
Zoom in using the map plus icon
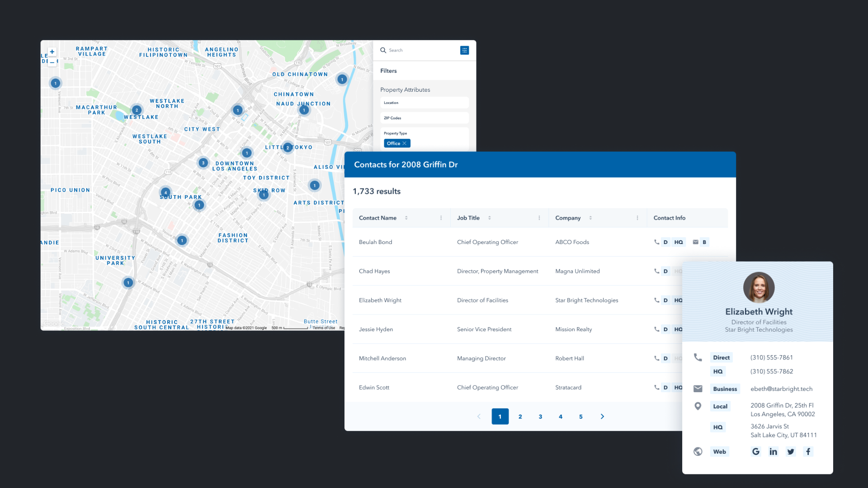[x=52, y=52]
